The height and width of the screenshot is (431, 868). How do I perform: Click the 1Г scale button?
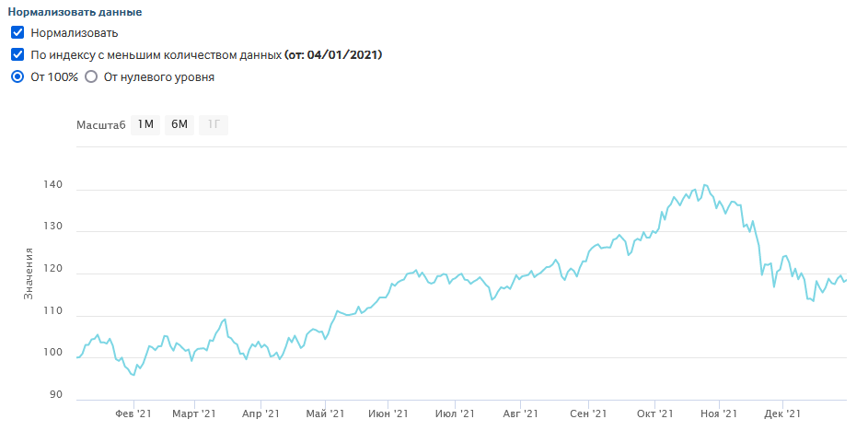(214, 125)
